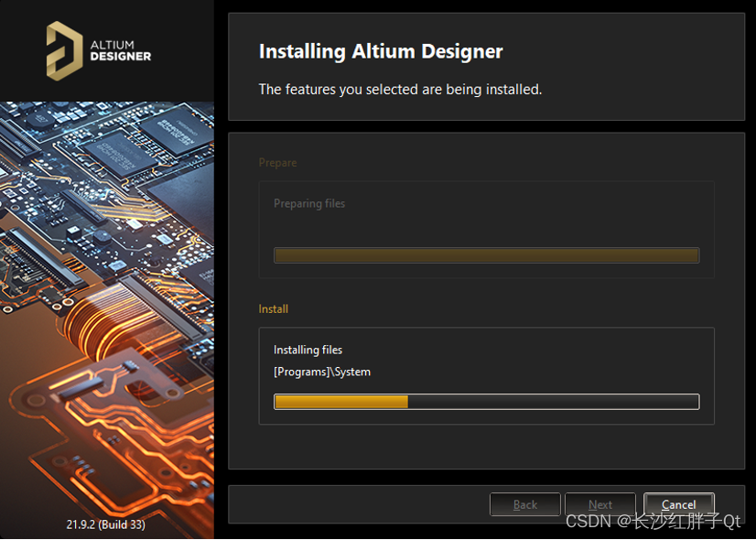Click empty area left of the Back button
The width and height of the screenshot is (756, 540).
click(x=357, y=504)
